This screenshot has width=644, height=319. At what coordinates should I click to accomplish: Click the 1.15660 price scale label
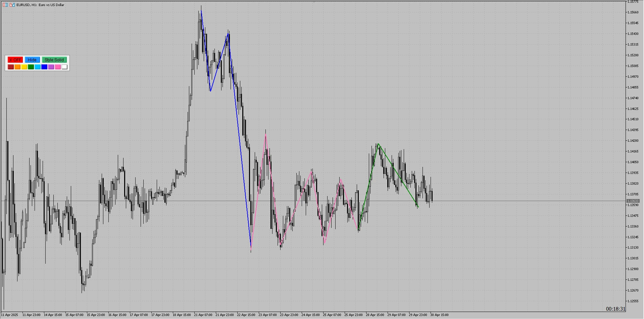[x=633, y=12]
